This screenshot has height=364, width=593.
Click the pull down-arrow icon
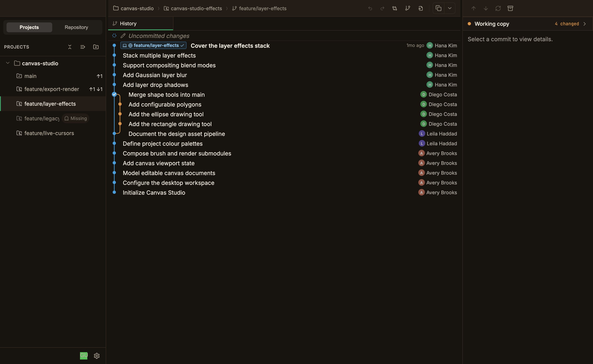[x=486, y=8]
